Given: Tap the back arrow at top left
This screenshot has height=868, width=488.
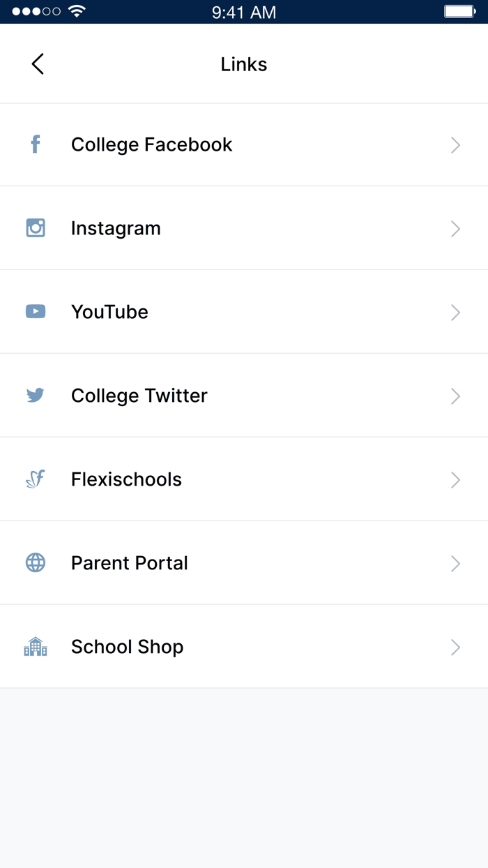Looking at the screenshot, I should (x=37, y=63).
